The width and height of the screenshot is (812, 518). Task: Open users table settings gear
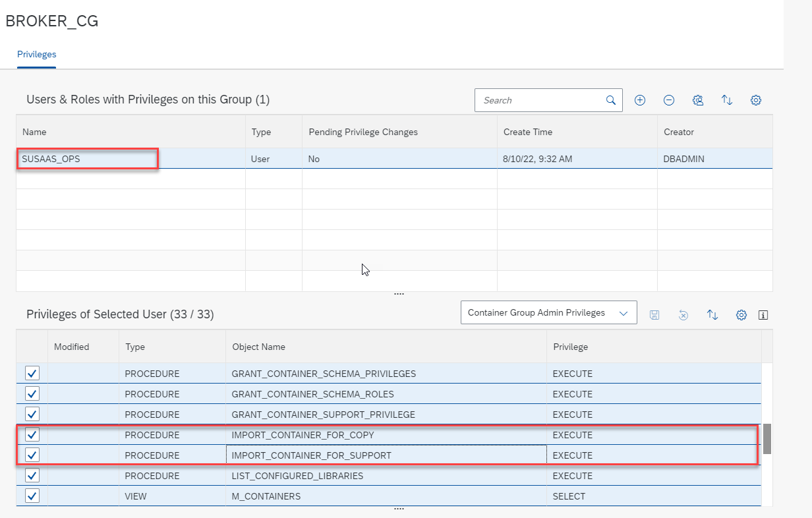pyautogui.click(x=756, y=100)
